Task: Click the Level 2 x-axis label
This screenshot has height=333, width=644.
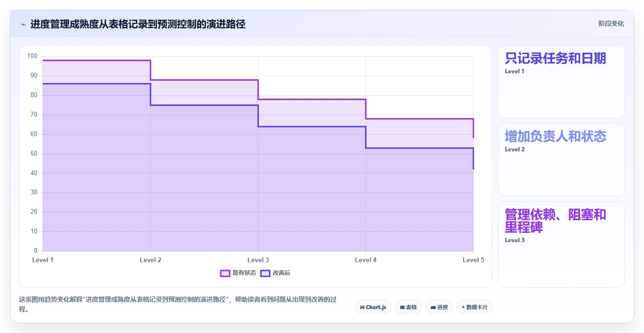Action: [150, 260]
